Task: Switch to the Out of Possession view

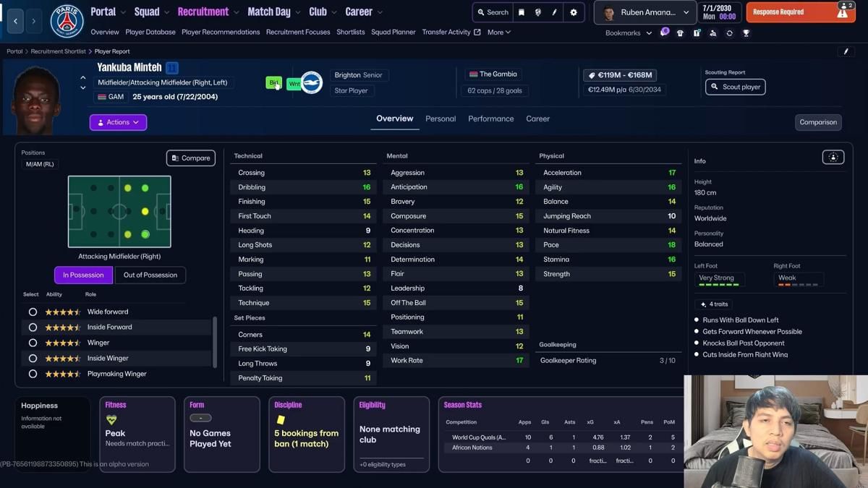Action: tap(150, 275)
